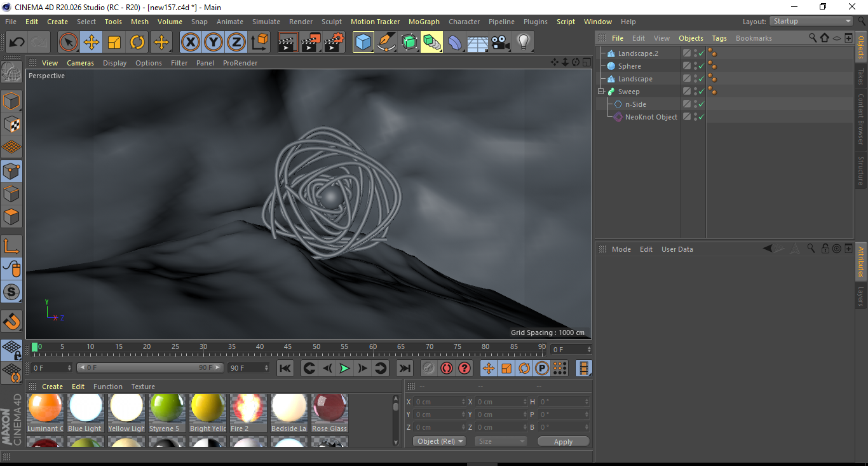Select the Rose Glass material

329,413
